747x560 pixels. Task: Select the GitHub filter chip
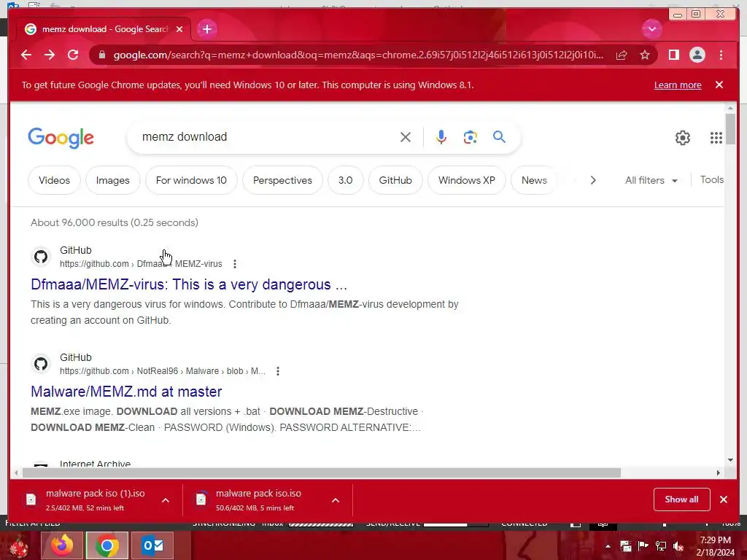(395, 181)
